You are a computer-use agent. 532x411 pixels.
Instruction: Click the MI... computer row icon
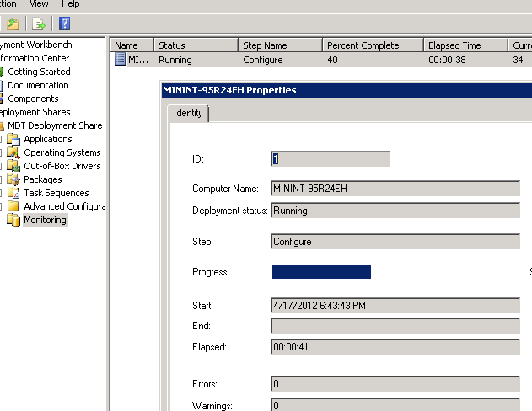[120, 59]
